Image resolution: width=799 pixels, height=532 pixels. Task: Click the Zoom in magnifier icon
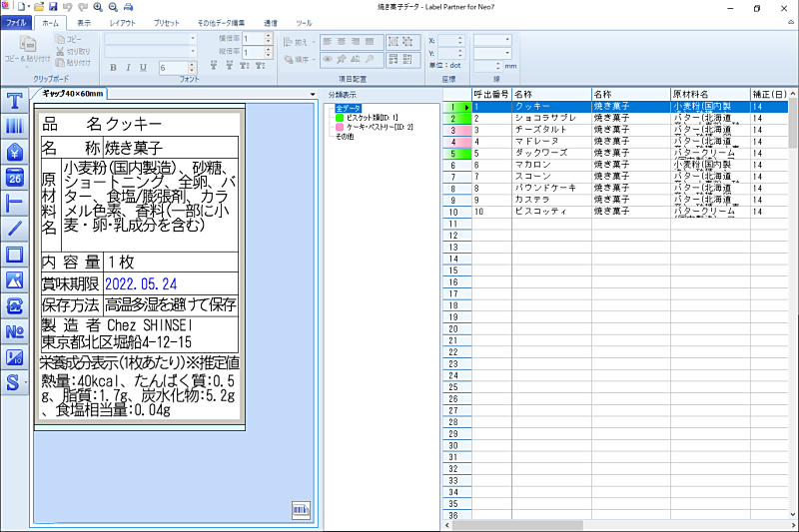pos(98,7)
